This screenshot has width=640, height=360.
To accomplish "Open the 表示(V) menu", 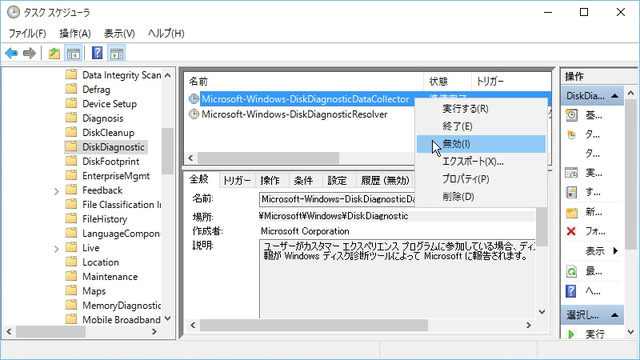I will tap(119, 33).
